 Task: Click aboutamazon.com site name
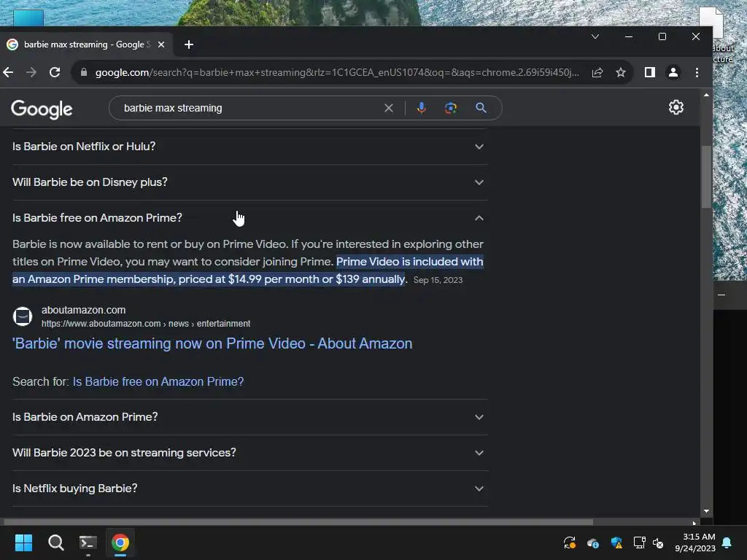[x=83, y=310]
